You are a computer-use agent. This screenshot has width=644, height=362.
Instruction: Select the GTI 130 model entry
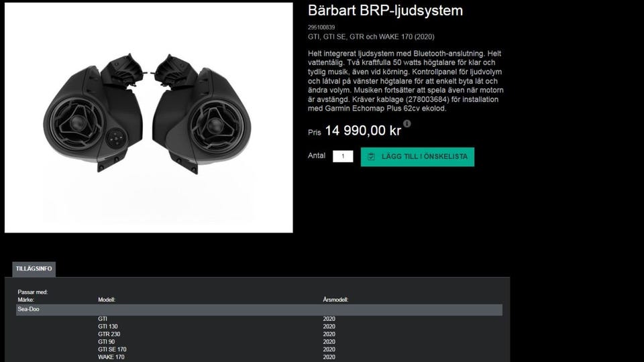107,326
